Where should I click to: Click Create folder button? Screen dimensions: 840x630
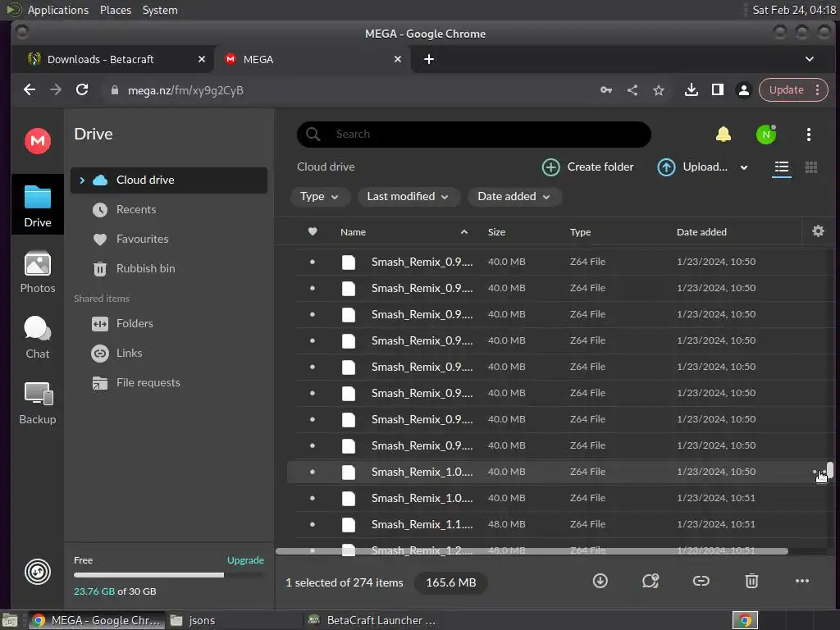point(587,167)
